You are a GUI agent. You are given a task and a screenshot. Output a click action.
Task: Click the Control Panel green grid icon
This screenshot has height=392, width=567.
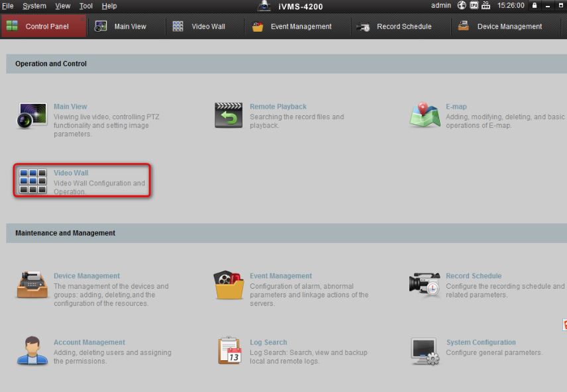[12, 26]
